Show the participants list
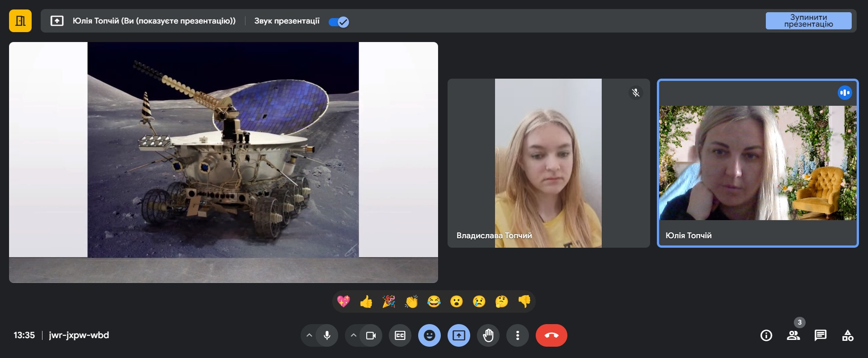The width and height of the screenshot is (868, 358). (793, 335)
